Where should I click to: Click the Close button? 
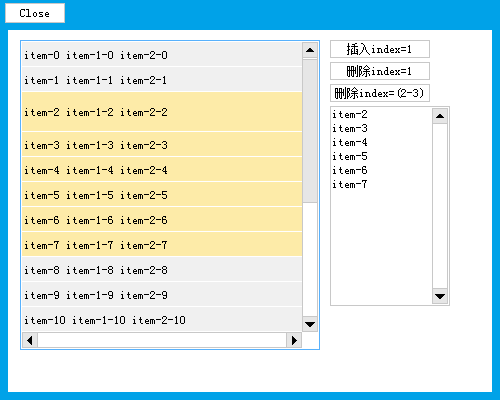(35, 13)
